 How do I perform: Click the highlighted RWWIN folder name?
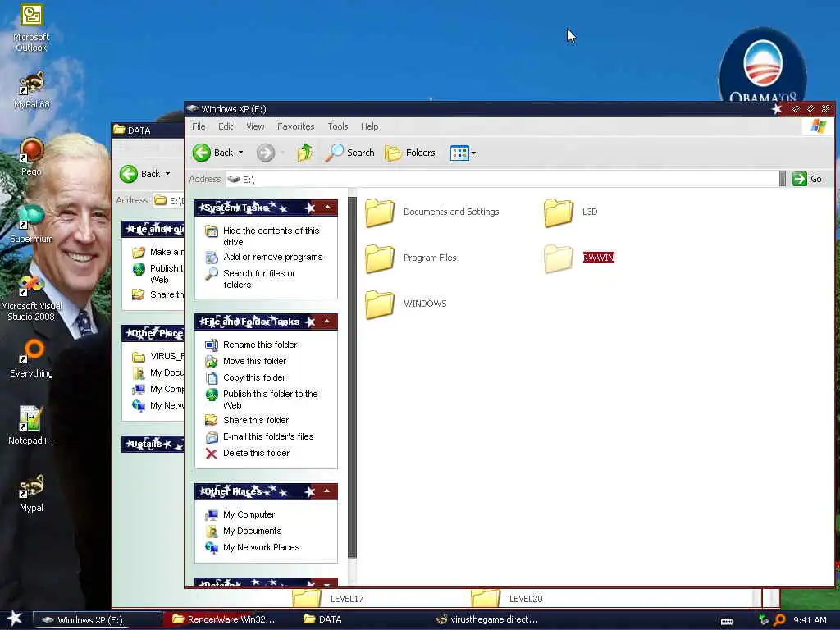pos(598,258)
